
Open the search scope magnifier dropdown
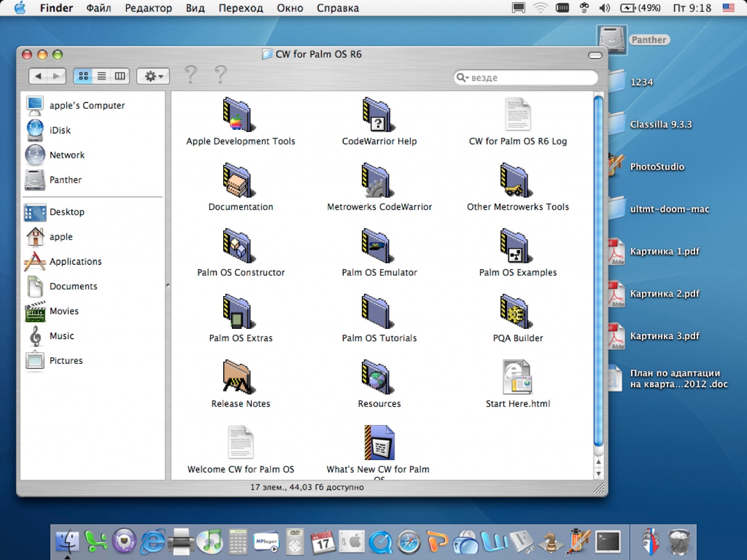[462, 78]
